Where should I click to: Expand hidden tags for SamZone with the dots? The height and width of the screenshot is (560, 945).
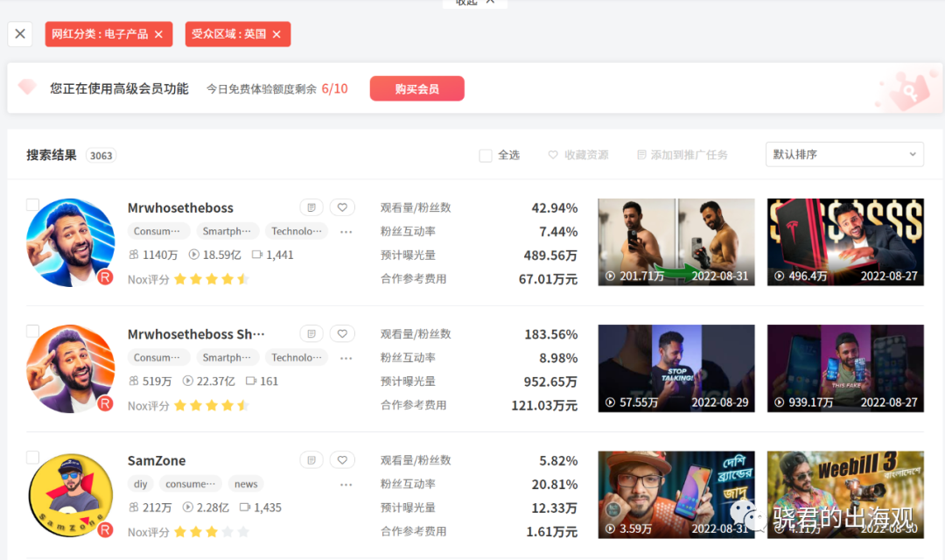(x=346, y=485)
